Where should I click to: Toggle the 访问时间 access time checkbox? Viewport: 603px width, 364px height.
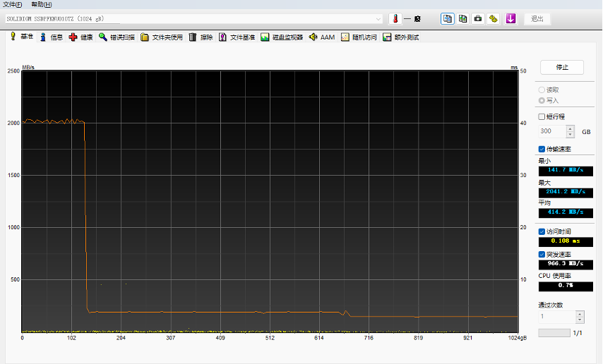(x=542, y=231)
